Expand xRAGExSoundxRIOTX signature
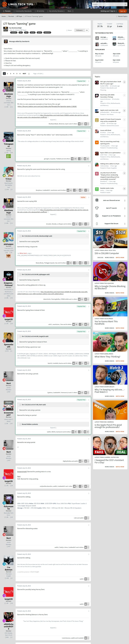Viewport: 129px width, 644px height. [53, 628]
